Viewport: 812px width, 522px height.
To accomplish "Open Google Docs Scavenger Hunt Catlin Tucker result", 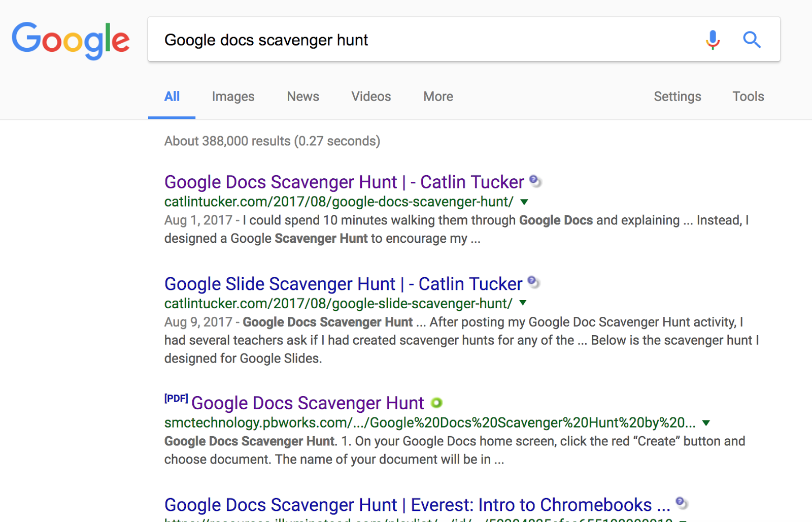I will (344, 182).
